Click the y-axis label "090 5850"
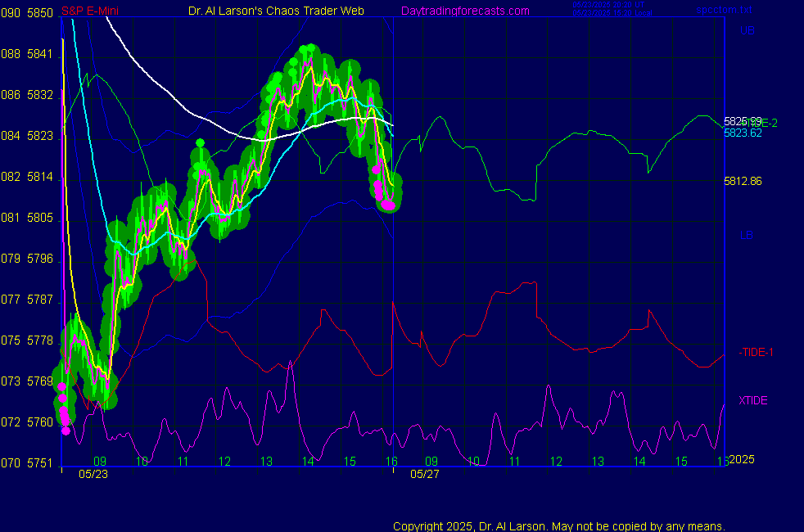 click(x=27, y=13)
